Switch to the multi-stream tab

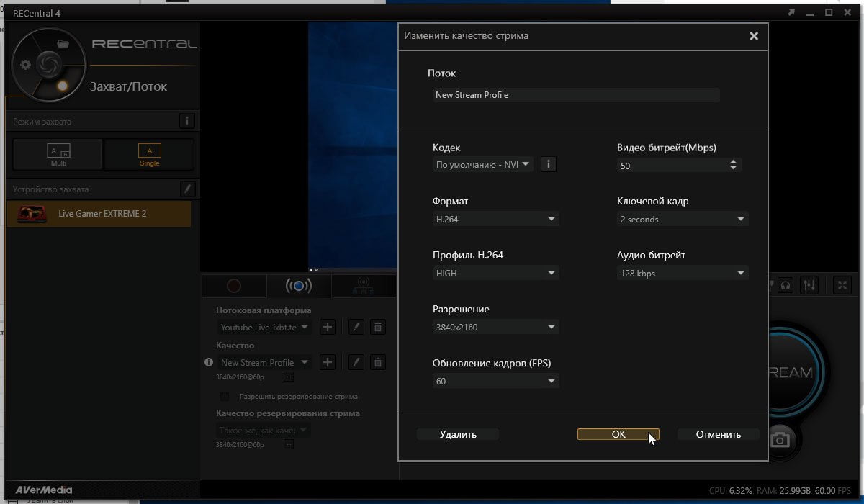[364, 286]
